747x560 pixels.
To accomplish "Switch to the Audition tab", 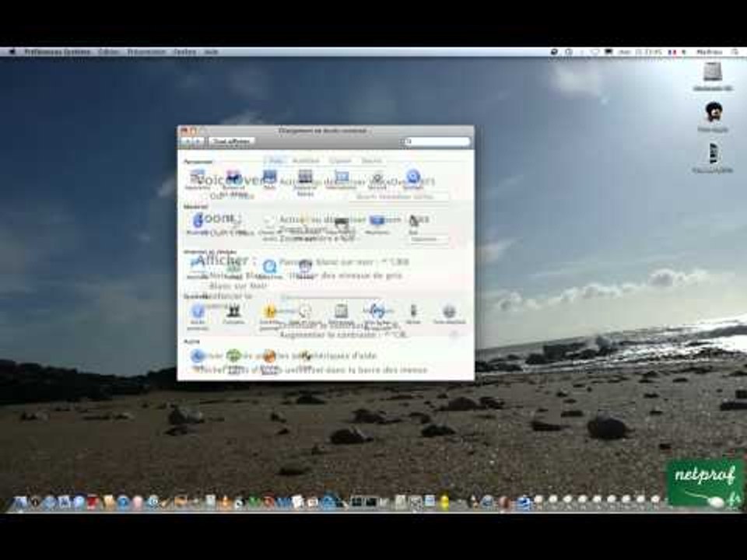I will coord(305,161).
